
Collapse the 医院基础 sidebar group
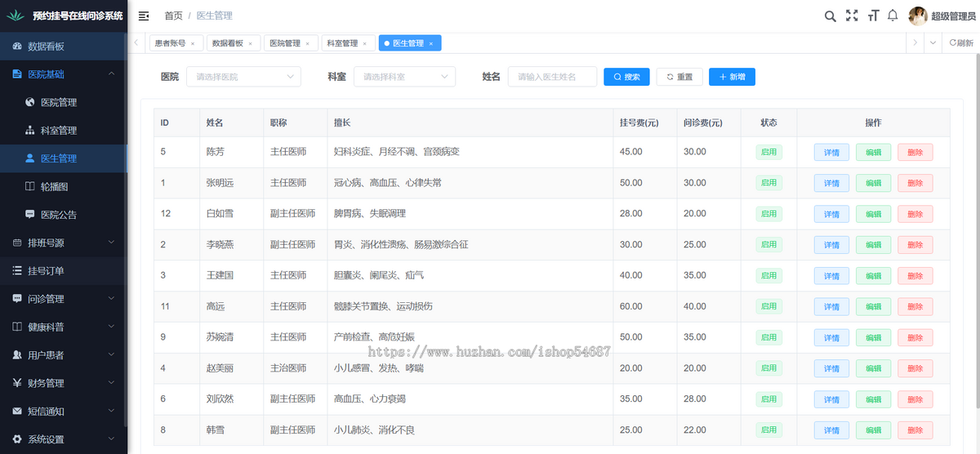pos(64,74)
